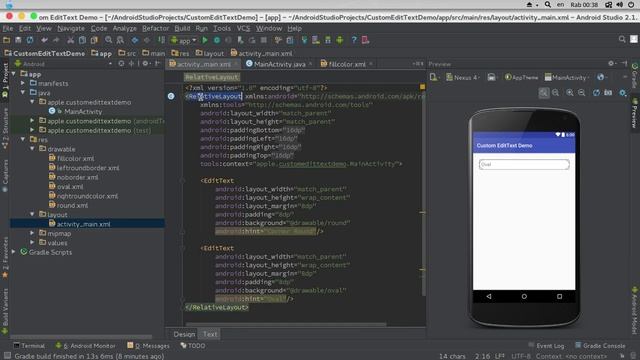
Task: Click the search everywhere magnifier icon
Action: pyautogui.click(x=622, y=39)
